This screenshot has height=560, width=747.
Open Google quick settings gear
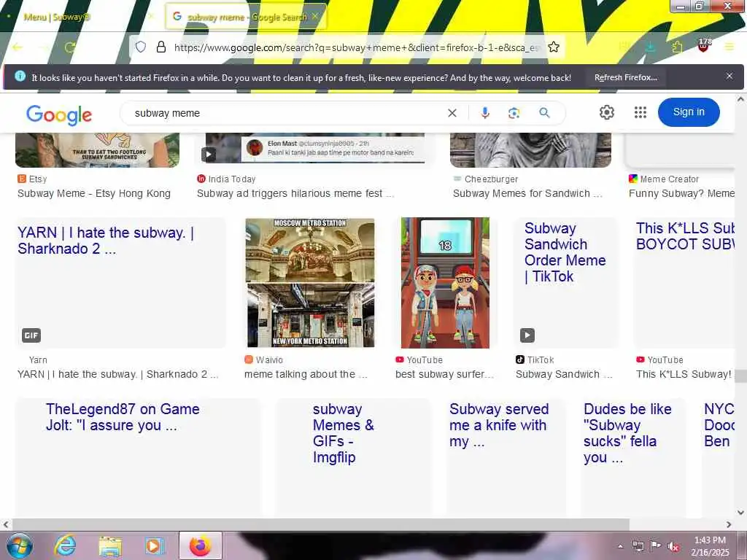click(606, 112)
